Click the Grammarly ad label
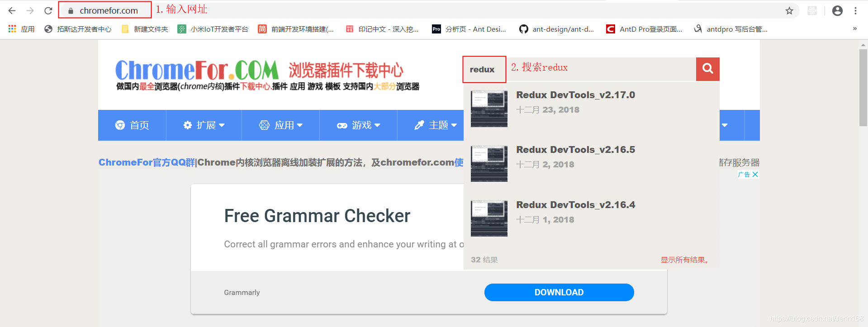Image resolution: width=868 pixels, height=327 pixels. [242, 293]
